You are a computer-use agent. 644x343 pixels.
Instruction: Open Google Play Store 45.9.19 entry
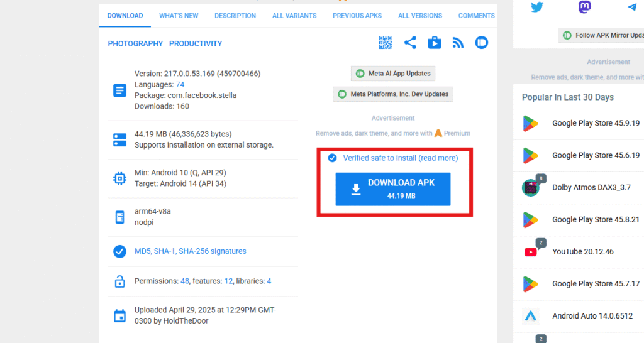pos(596,123)
